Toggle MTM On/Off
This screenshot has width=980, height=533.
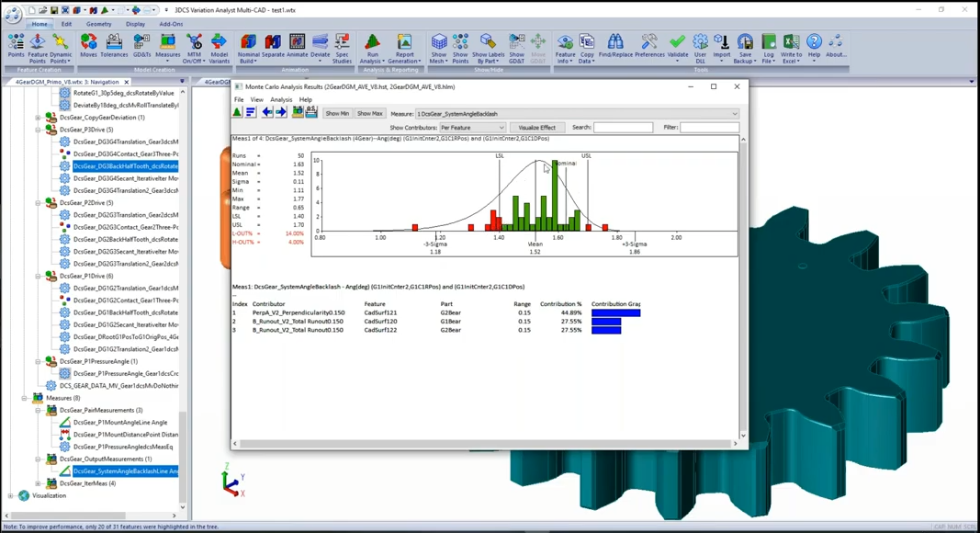(x=194, y=46)
